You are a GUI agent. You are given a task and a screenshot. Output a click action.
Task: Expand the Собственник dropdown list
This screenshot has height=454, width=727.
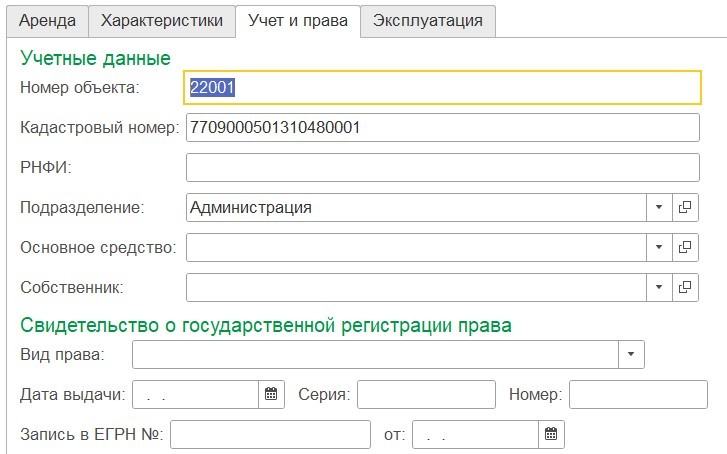tap(659, 287)
